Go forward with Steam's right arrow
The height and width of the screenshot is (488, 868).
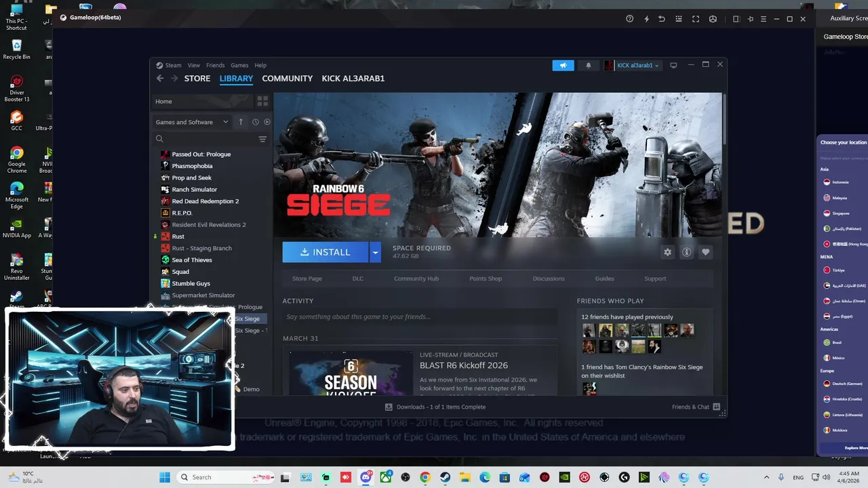pyautogui.click(x=174, y=79)
